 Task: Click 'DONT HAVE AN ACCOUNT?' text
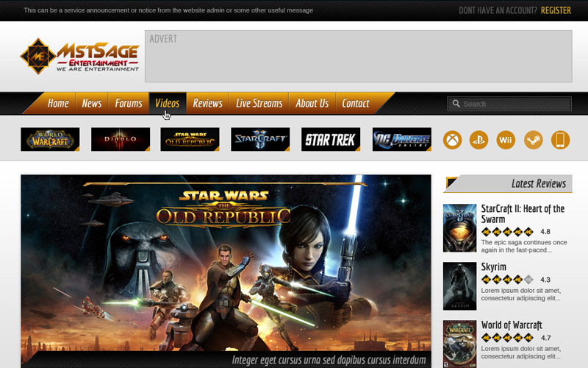pyautogui.click(x=498, y=10)
